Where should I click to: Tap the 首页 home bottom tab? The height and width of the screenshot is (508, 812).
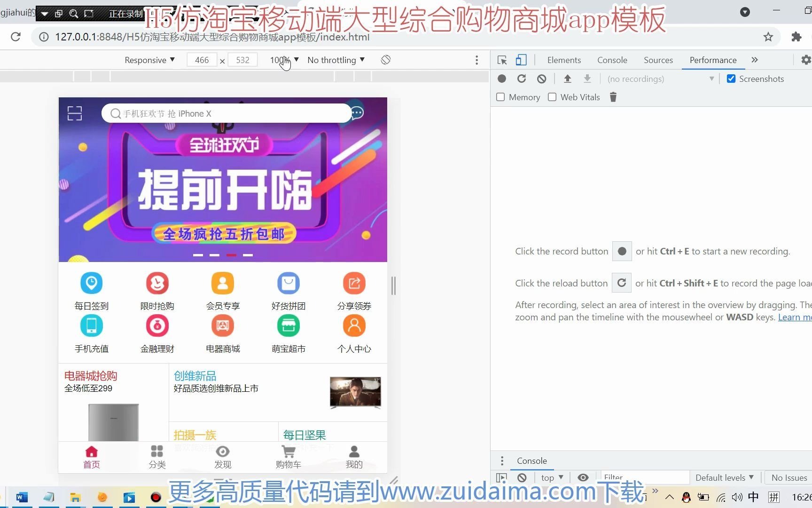(92, 457)
